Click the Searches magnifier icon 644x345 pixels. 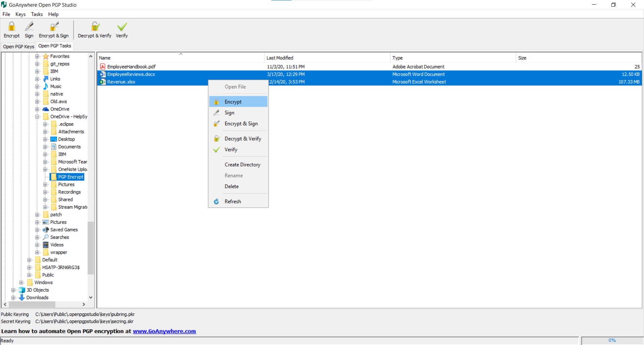coord(46,237)
